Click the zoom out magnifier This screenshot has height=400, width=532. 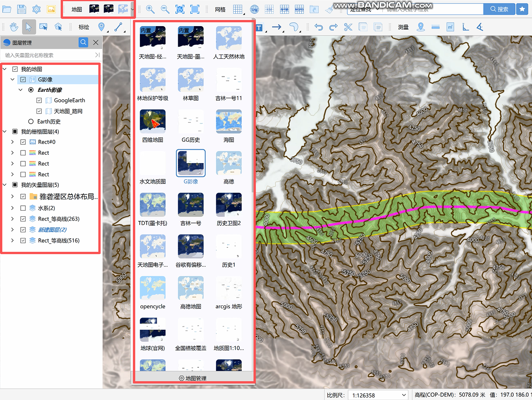point(165,9)
